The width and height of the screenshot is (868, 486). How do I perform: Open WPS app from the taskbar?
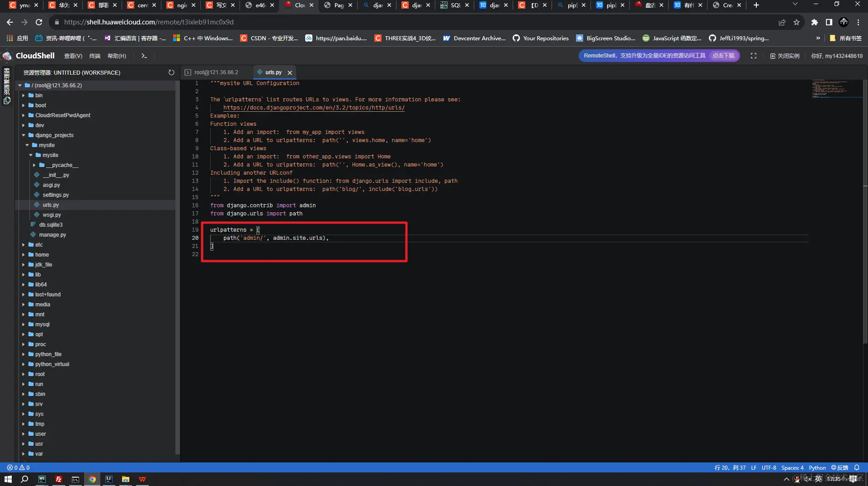click(142, 479)
